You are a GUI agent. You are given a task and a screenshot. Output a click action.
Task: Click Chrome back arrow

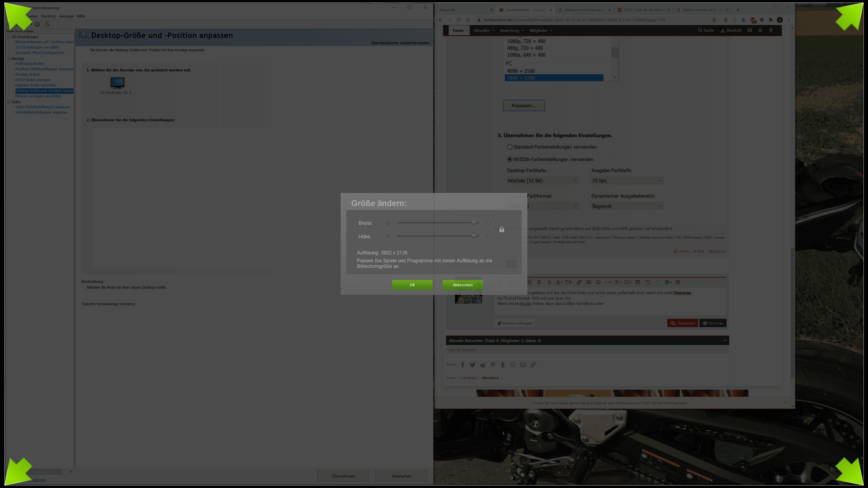pyautogui.click(x=441, y=20)
